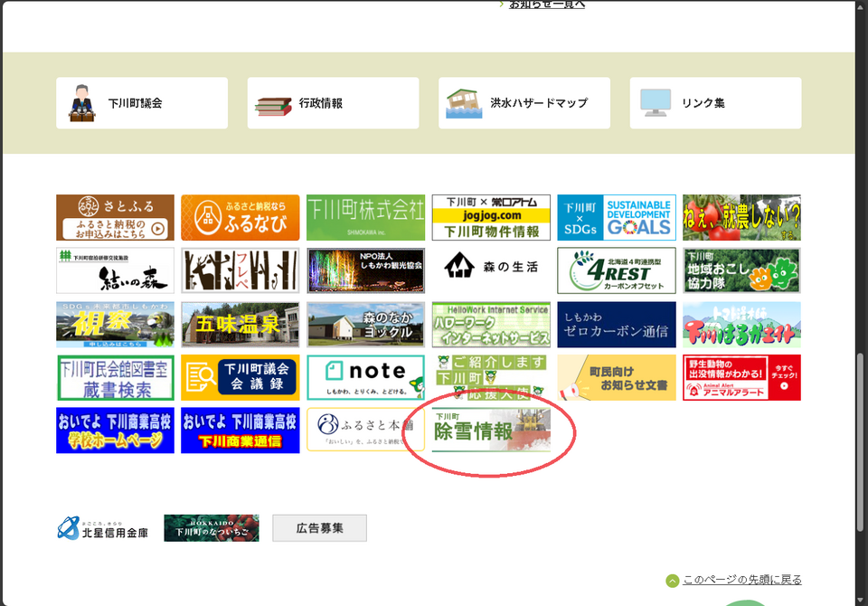868x606 pixels.
Task: Click the 行政情報 books icon button
Action: [x=333, y=103]
